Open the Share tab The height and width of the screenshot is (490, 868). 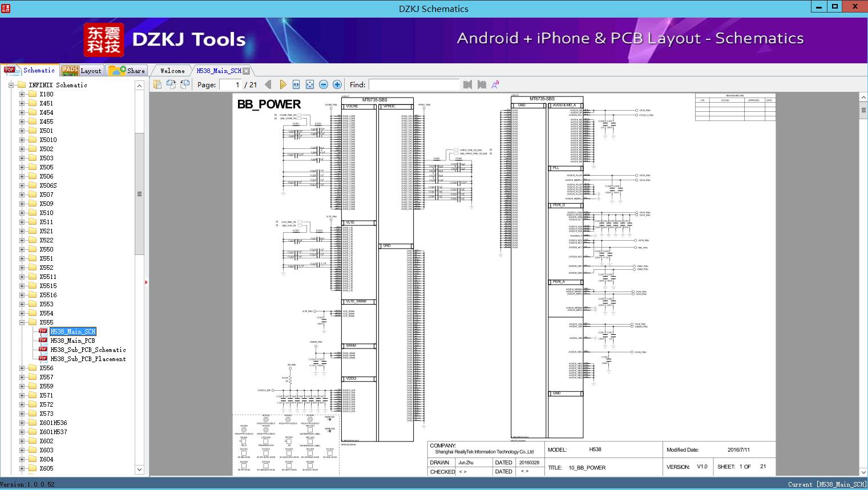coord(127,71)
